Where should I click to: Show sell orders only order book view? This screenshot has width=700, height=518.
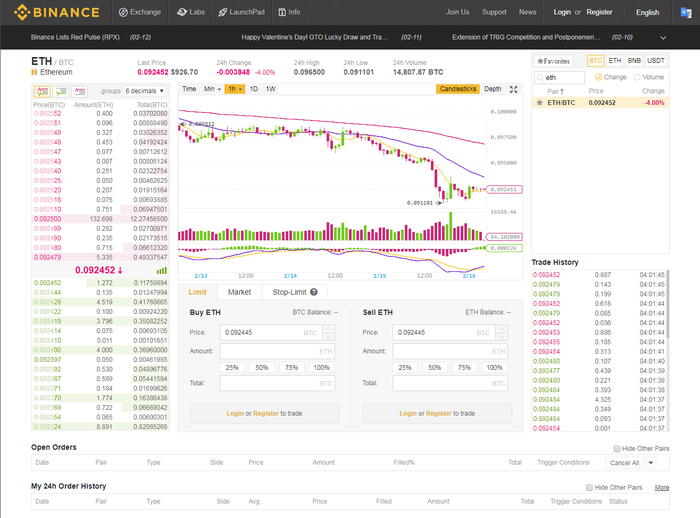click(x=79, y=92)
